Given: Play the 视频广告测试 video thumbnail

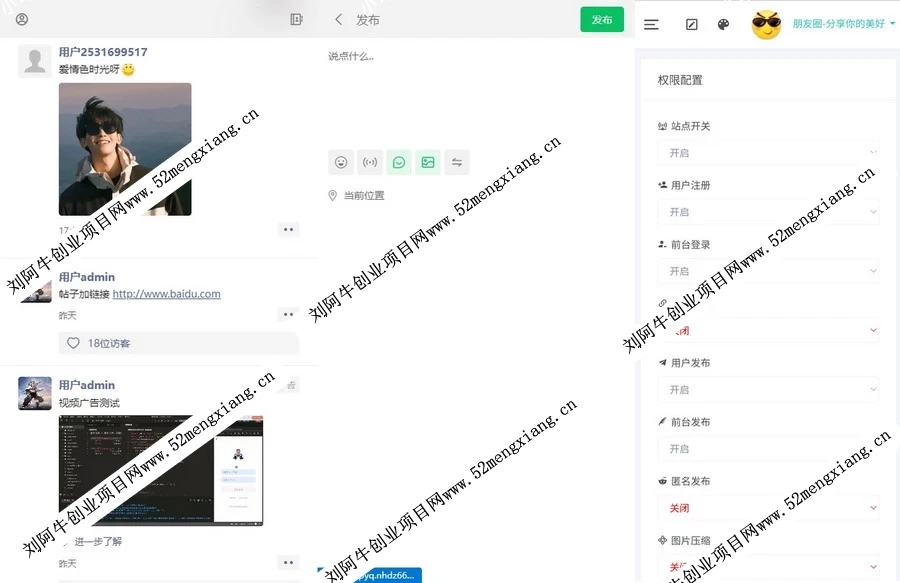Looking at the screenshot, I should (x=161, y=470).
